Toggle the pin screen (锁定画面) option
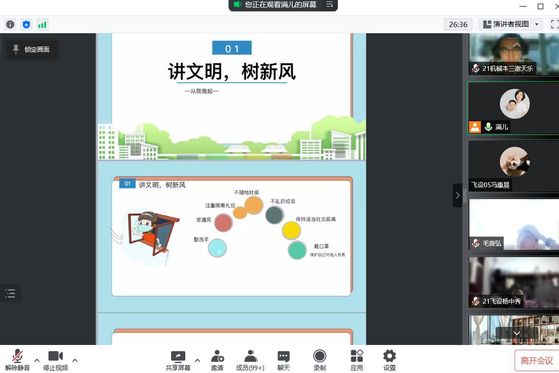 tap(31, 49)
